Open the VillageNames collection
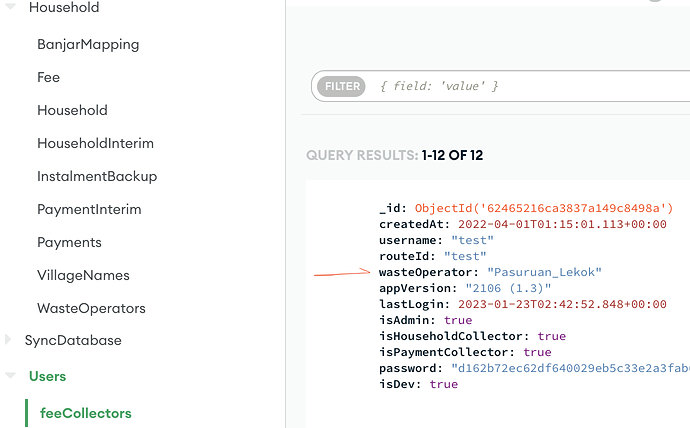 [83, 275]
